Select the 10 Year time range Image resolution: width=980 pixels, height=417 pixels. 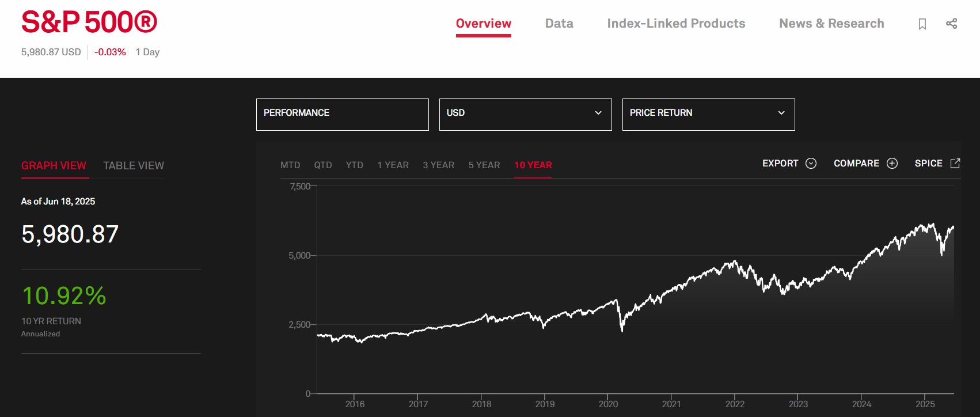pyautogui.click(x=533, y=165)
